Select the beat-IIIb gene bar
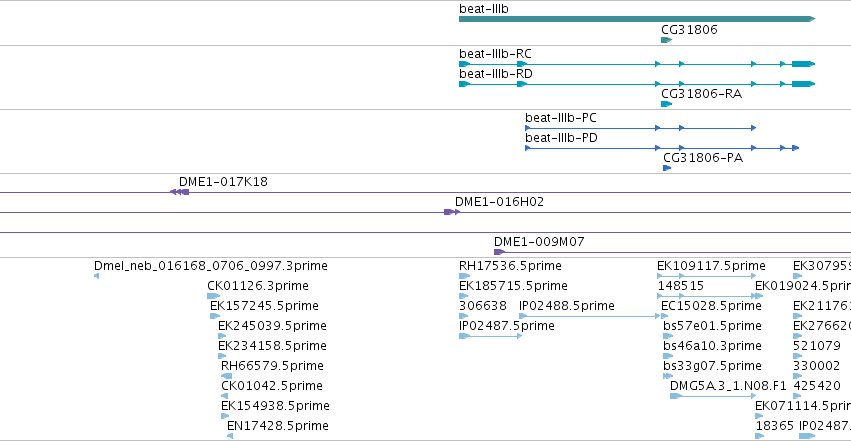This screenshot has width=851, height=441. 637,19
